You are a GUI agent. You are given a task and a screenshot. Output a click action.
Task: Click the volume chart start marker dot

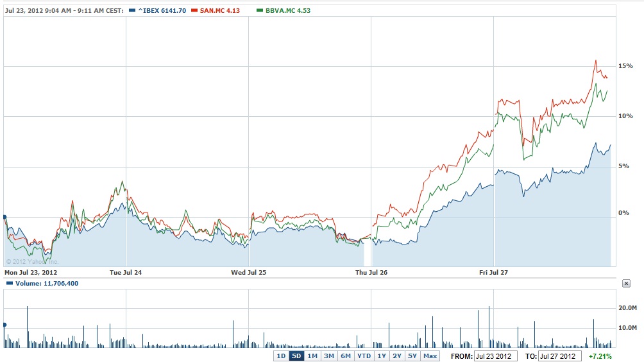pyautogui.click(x=4, y=325)
